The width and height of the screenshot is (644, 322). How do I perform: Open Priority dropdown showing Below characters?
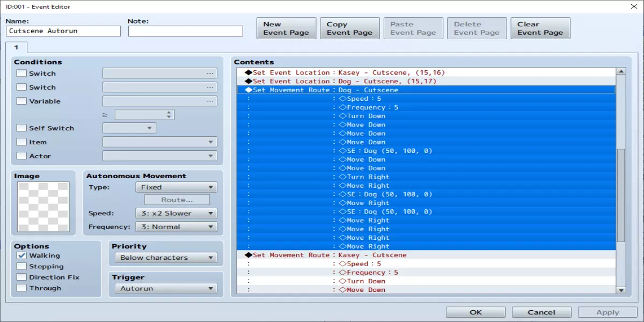coord(166,258)
